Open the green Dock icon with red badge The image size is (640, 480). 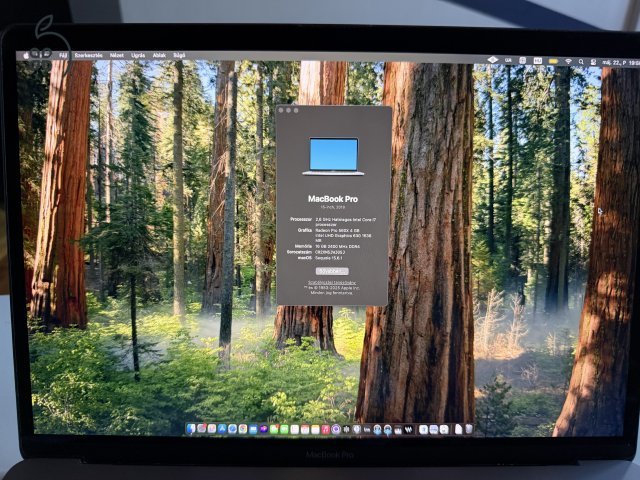coord(274,429)
